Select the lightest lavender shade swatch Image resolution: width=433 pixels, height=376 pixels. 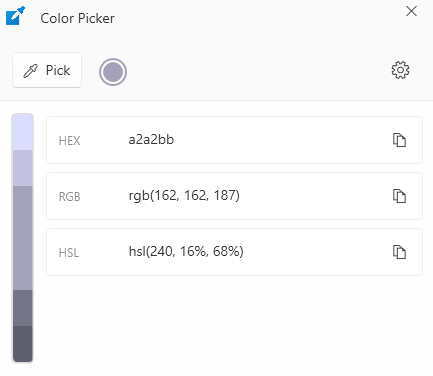pos(23,132)
